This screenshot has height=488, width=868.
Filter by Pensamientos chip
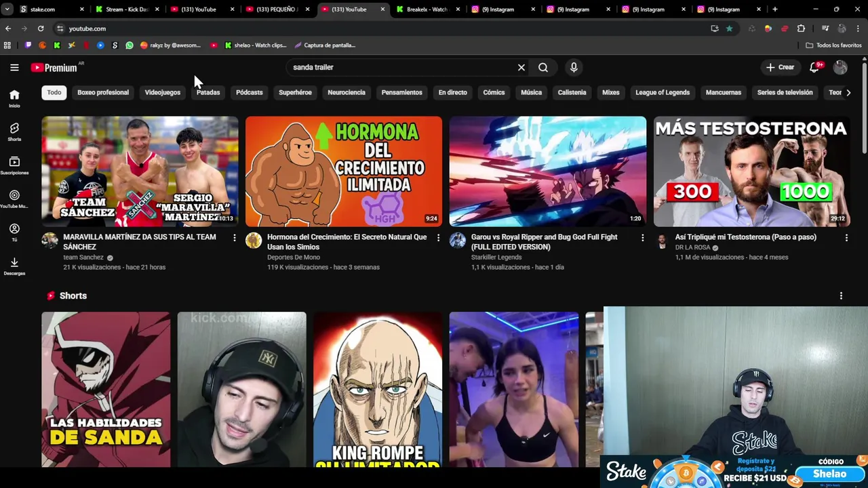pyautogui.click(x=401, y=92)
